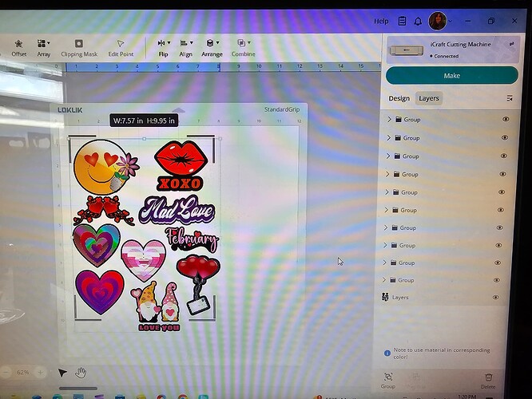This screenshot has width=532, height=399.
Task: Click the Group button at the panel bottom
Action: point(388,381)
